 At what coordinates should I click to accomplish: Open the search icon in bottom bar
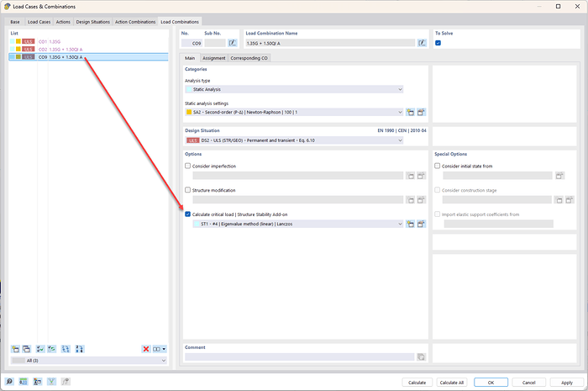click(9, 382)
